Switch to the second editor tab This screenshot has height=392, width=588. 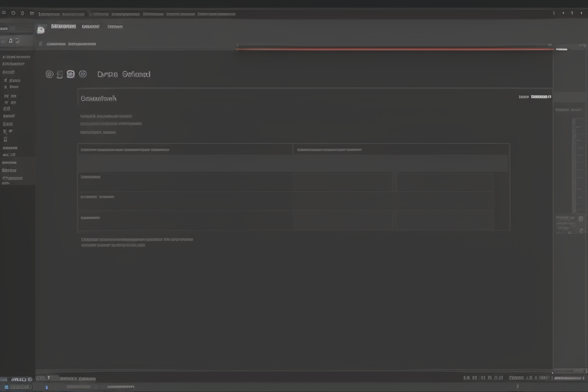tap(90, 27)
